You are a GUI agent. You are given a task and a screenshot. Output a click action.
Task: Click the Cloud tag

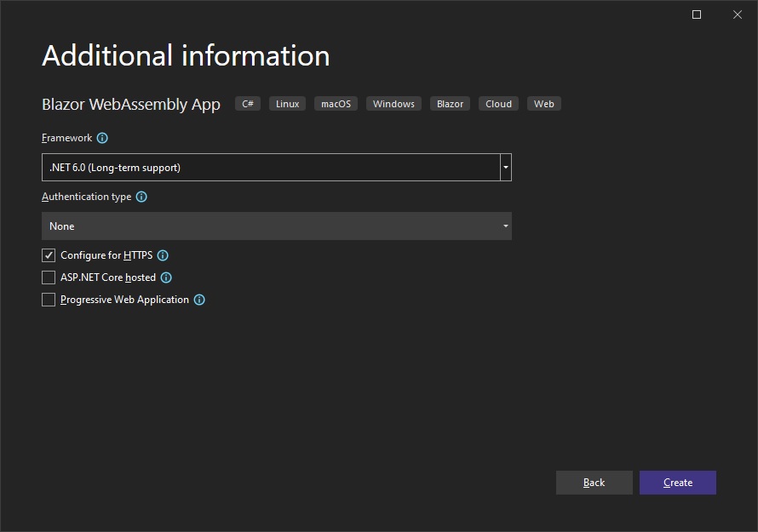498,104
